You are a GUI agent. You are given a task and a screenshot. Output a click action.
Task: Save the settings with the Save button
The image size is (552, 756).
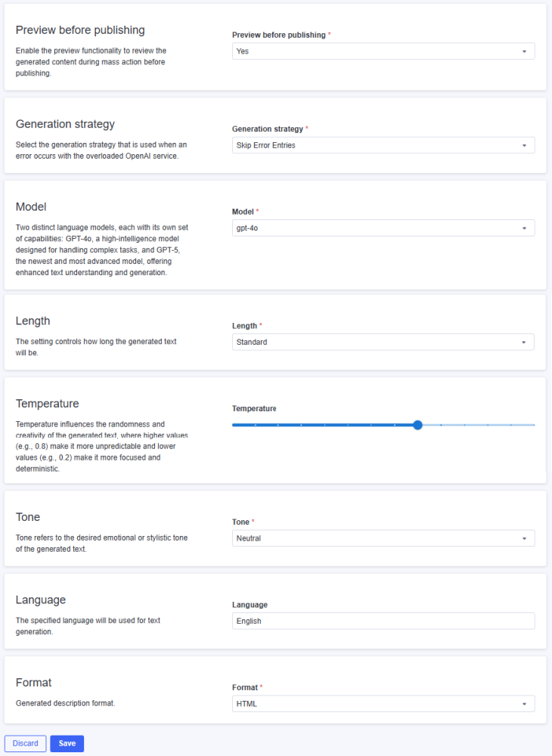[x=67, y=744]
